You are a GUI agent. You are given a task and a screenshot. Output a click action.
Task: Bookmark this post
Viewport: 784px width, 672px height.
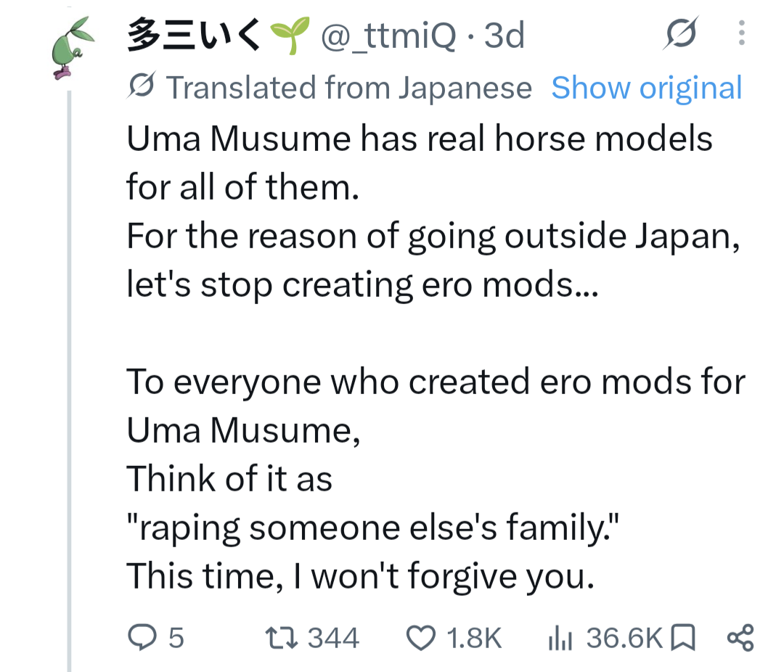(x=682, y=638)
